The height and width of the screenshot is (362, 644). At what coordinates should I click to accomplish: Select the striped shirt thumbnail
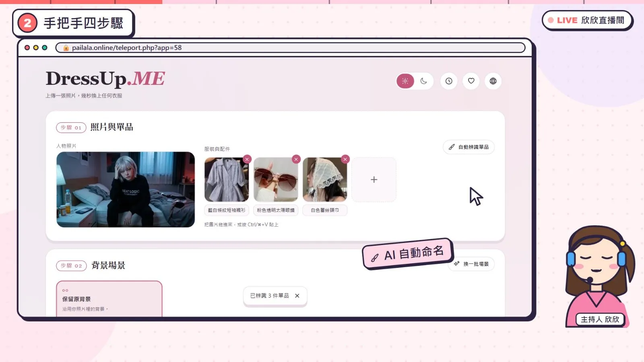click(227, 179)
